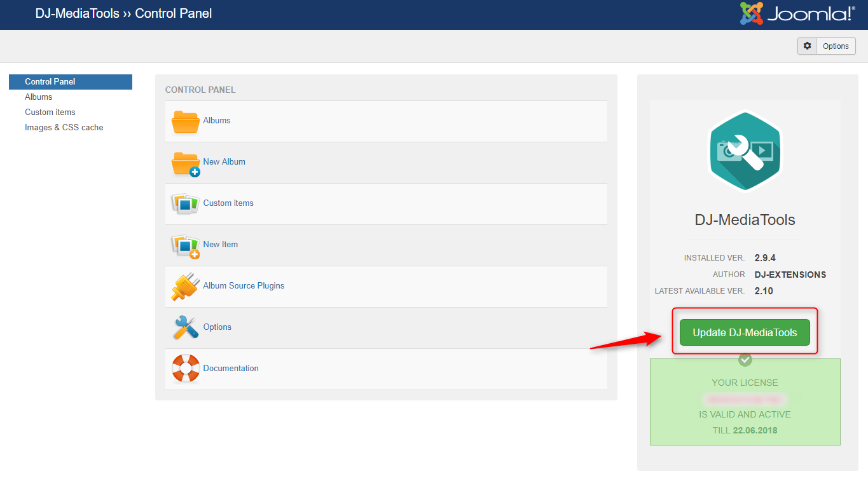Open Custom items from the sidebar
Screen dimensions: 868x483
pyautogui.click(x=50, y=112)
